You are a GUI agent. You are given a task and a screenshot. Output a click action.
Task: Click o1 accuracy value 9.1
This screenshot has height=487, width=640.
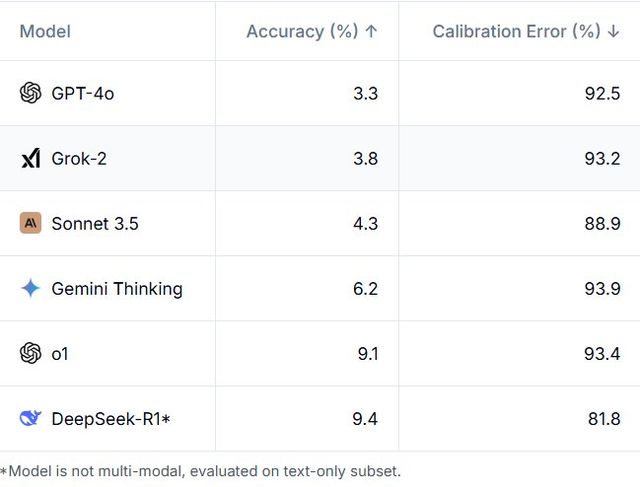click(365, 353)
